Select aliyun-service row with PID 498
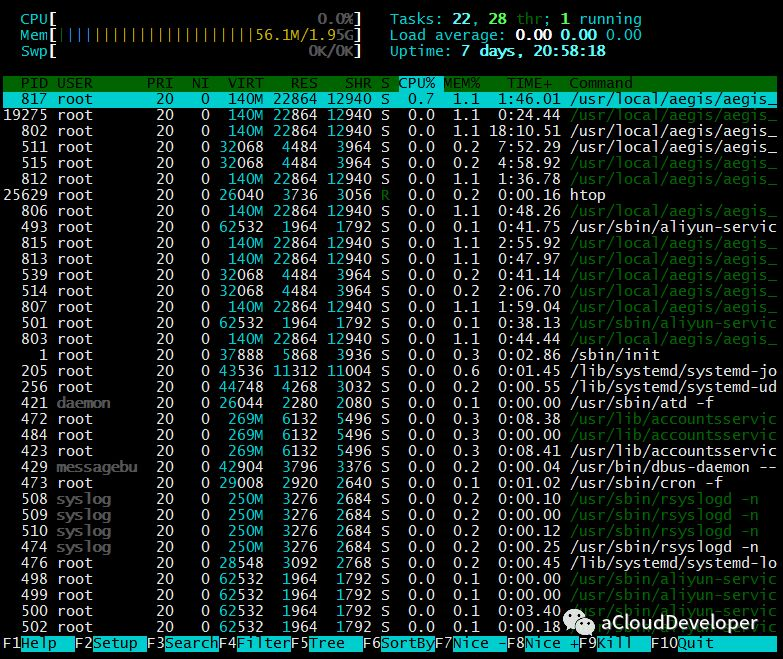 [x=390, y=579]
